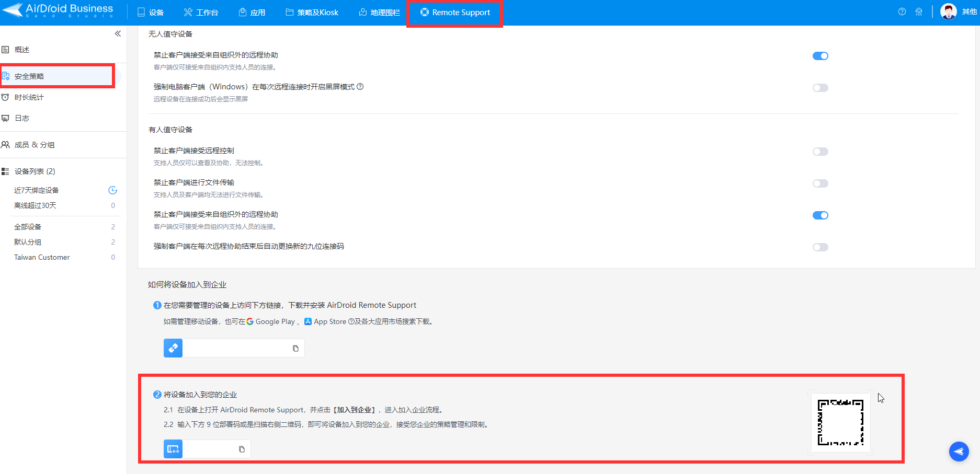This screenshot has height=474, width=980.
Task: Open the user avatar account menu
Action: (949, 11)
